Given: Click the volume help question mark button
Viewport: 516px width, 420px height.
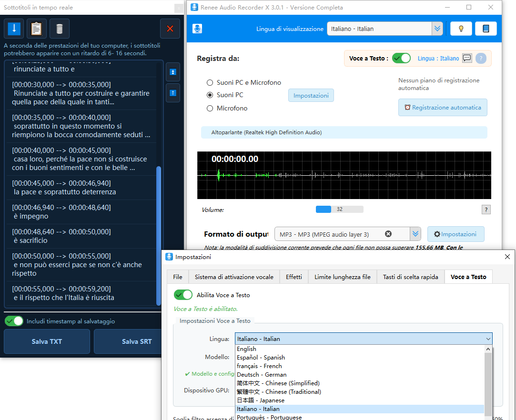Looking at the screenshot, I should click(486, 210).
